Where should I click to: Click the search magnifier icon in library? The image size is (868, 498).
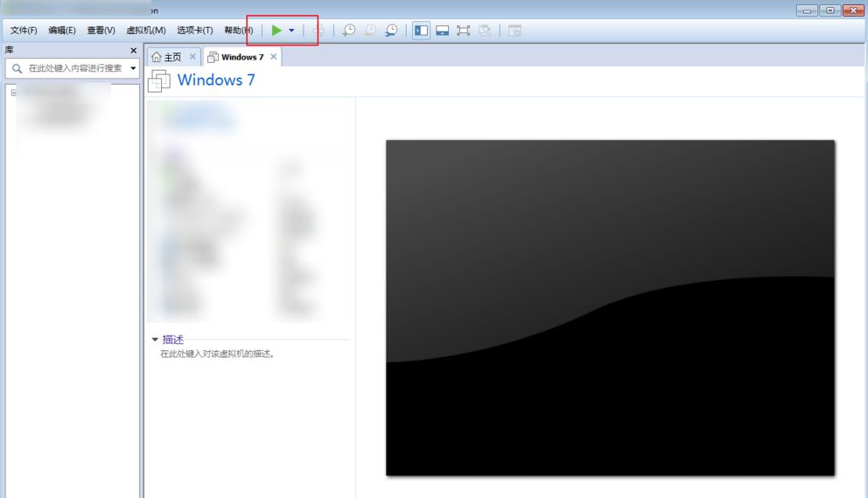17,68
